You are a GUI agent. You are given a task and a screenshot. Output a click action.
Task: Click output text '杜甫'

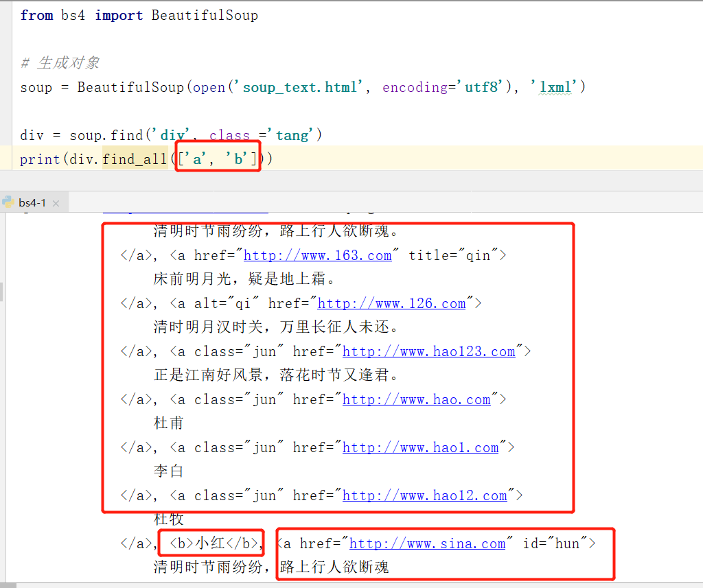point(168,423)
